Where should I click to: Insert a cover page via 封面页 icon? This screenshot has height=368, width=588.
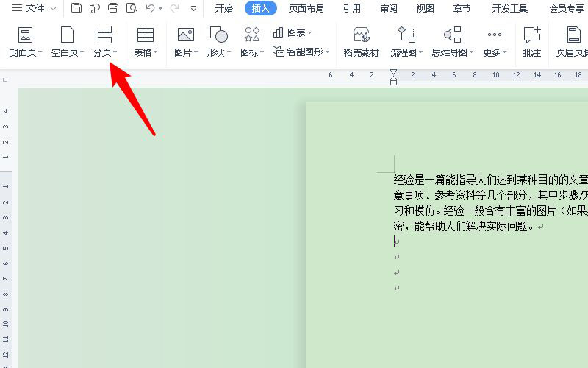pos(25,35)
